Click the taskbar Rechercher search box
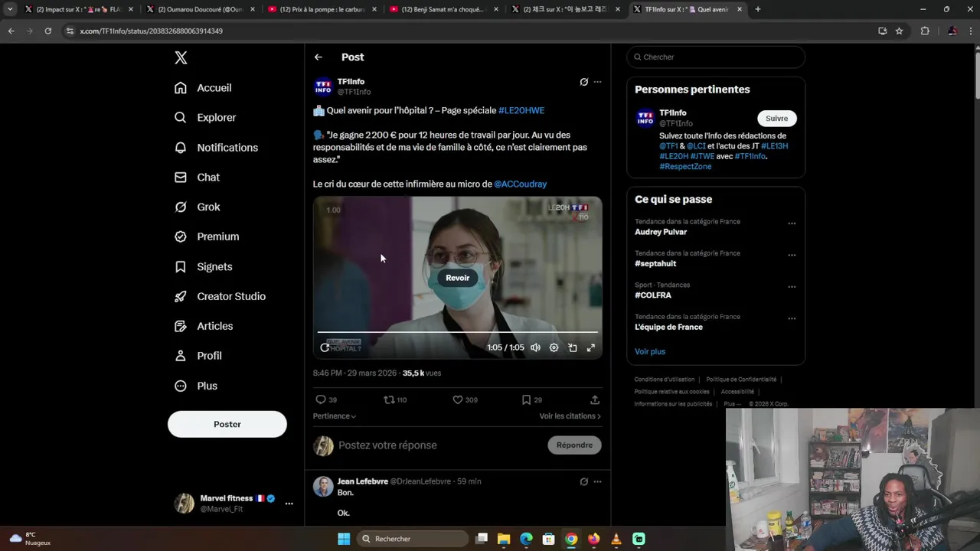The height and width of the screenshot is (551, 980). [413, 539]
